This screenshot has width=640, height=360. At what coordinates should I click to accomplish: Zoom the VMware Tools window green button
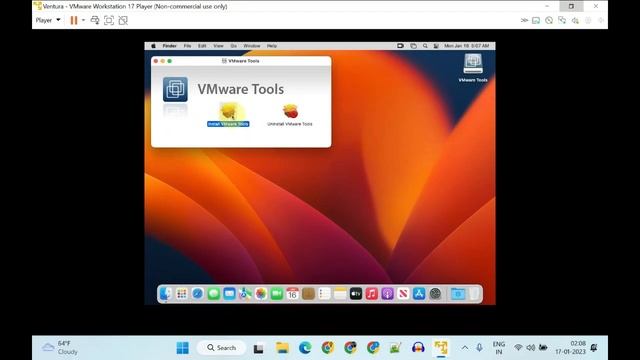tap(169, 61)
